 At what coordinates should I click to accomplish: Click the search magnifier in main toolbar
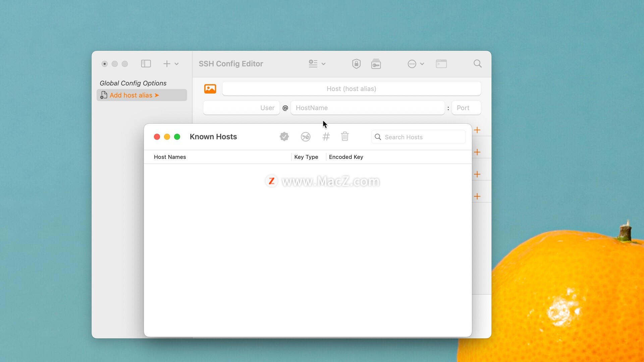pos(478,64)
